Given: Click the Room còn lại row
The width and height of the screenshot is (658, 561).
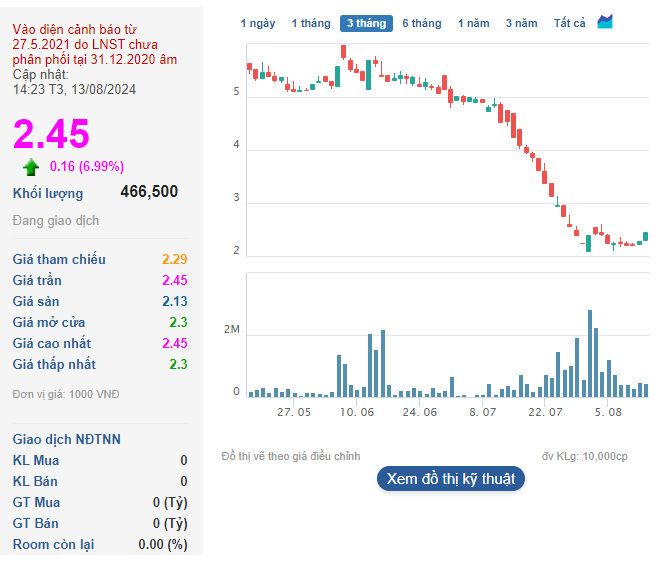Looking at the screenshot, I should (x=100, y=544).
